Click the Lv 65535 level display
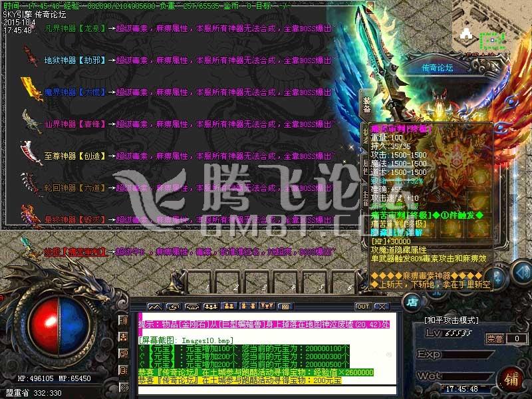Image resolution: width=532 pixels, height=399 pixels. click(449, 334)
